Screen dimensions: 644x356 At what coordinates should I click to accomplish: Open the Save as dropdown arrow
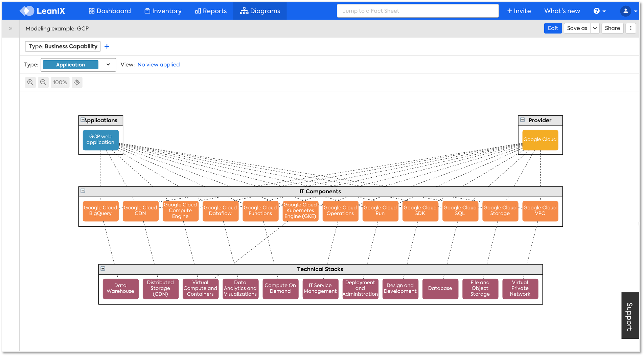coord(595,28)
